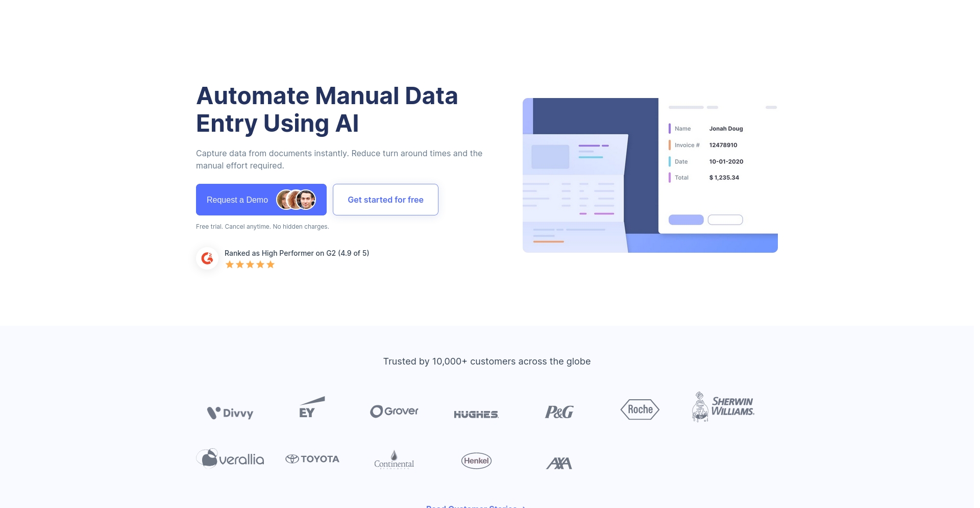Click the Roche customer logo
Image resolution: width=980 pixels, height=508 pixels.
(x=640, y=409)
